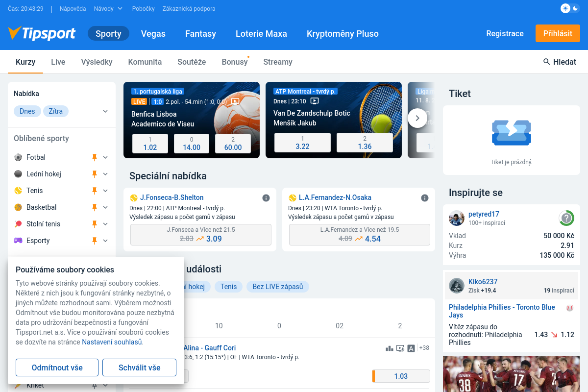Open info icon on L.A.Fernandez-N.Osaka card
Image resolution: width=588 pixels, height=392 pixels.
pyautogui.click(x=425, y=198)
